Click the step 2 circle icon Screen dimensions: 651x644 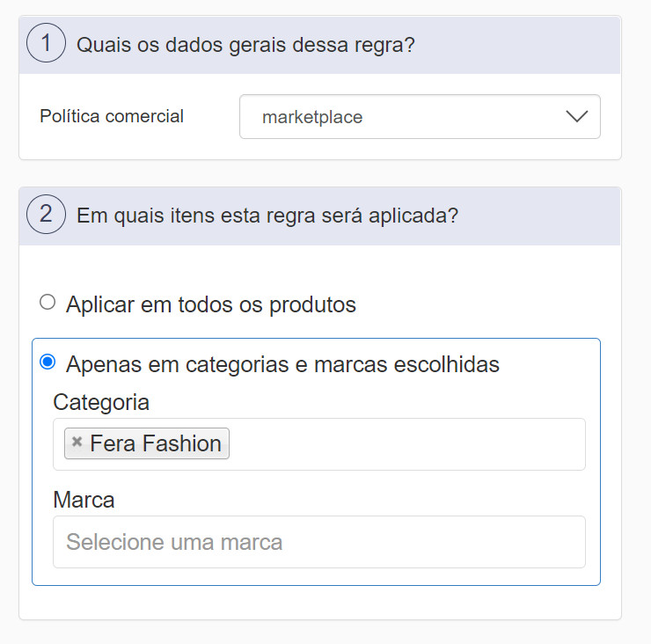click(x=46, y=215)
